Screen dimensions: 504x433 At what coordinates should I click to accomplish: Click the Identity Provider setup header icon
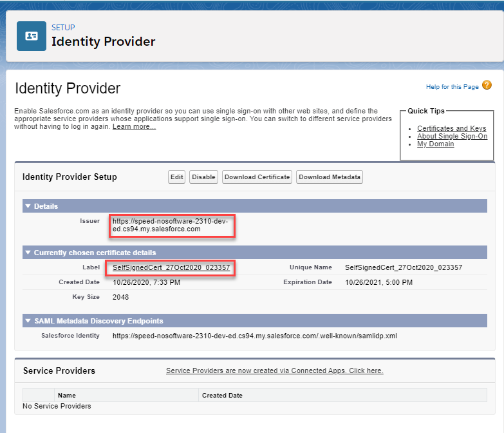[x=32, y=36]
